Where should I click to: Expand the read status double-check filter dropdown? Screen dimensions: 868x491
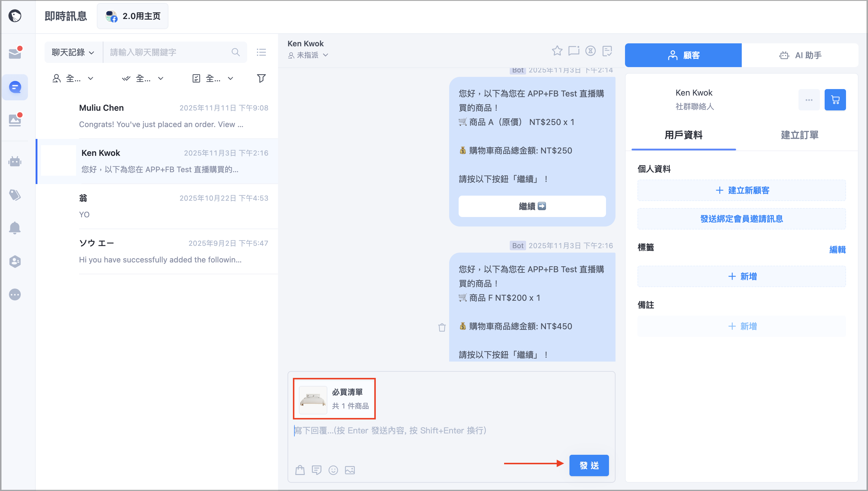pos(142,79)
